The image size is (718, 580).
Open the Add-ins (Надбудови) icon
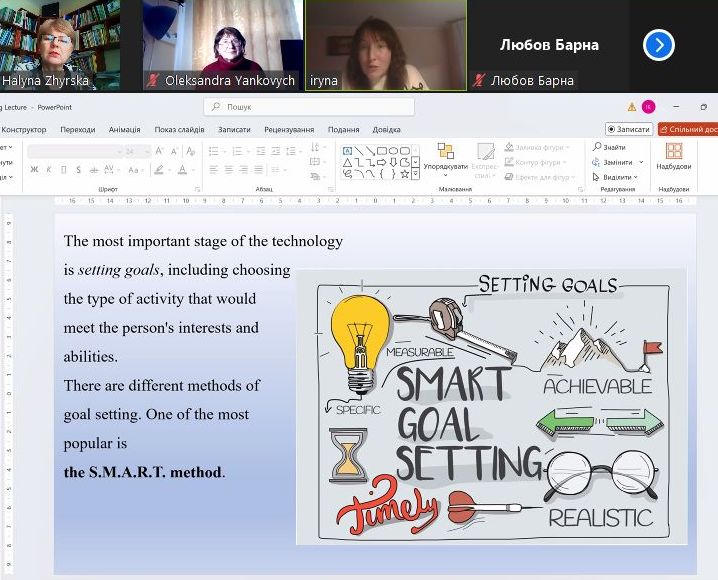(674, 152)
